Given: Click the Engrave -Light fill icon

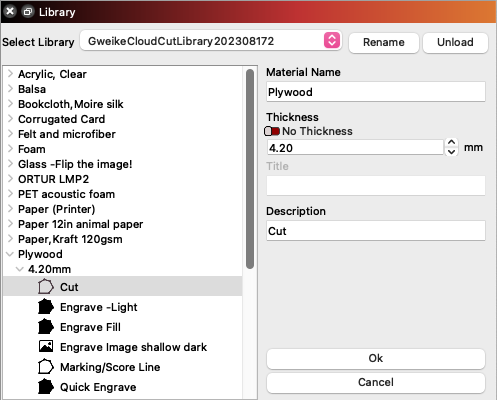Looking at the screenshot, I should [46, 307].
